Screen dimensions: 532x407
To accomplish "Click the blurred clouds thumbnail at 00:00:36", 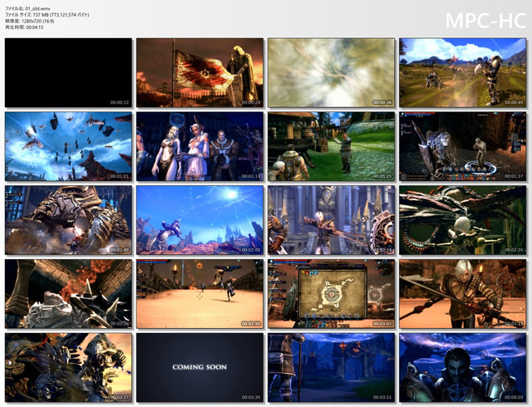I will (x=331, y=72).
